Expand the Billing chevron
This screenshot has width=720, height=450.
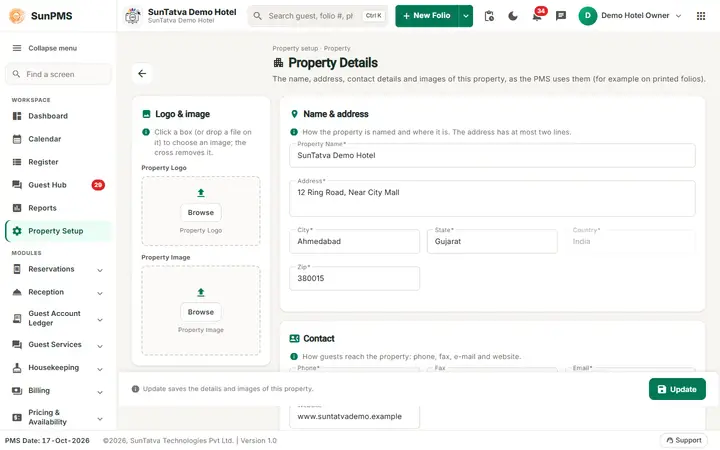click(x=100, y=392)
